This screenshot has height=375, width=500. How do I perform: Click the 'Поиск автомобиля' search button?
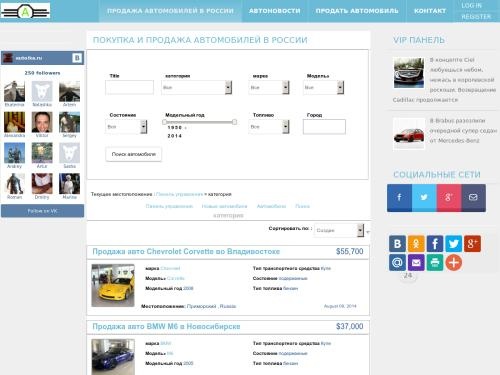coord(134,154)
